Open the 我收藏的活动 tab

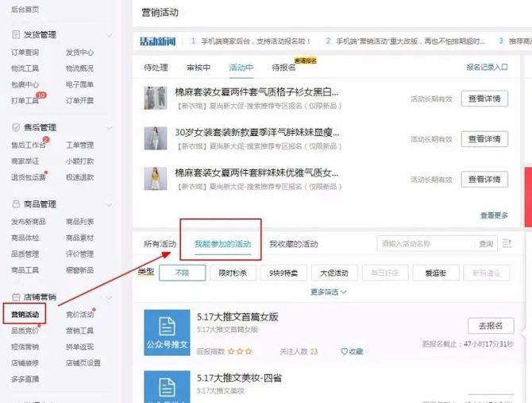294,244
